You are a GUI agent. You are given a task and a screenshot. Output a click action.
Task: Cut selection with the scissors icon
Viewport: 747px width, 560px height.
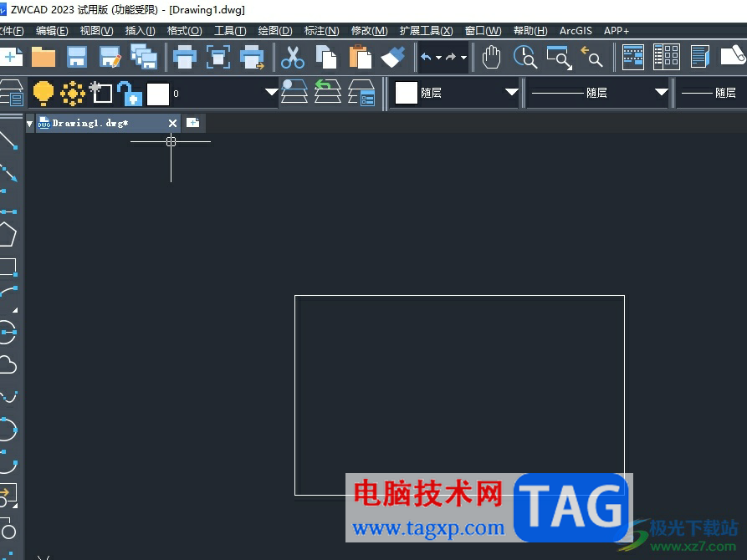point(293,57)
